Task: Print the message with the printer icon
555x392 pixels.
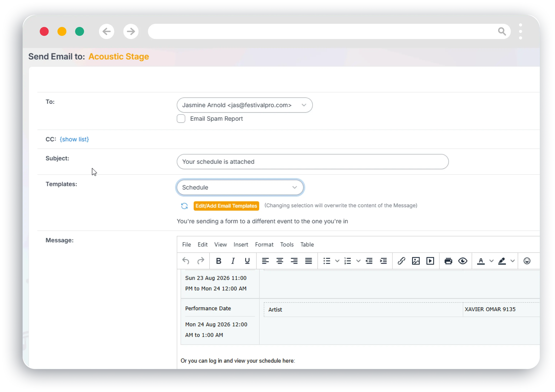Action: coord(448,261)
